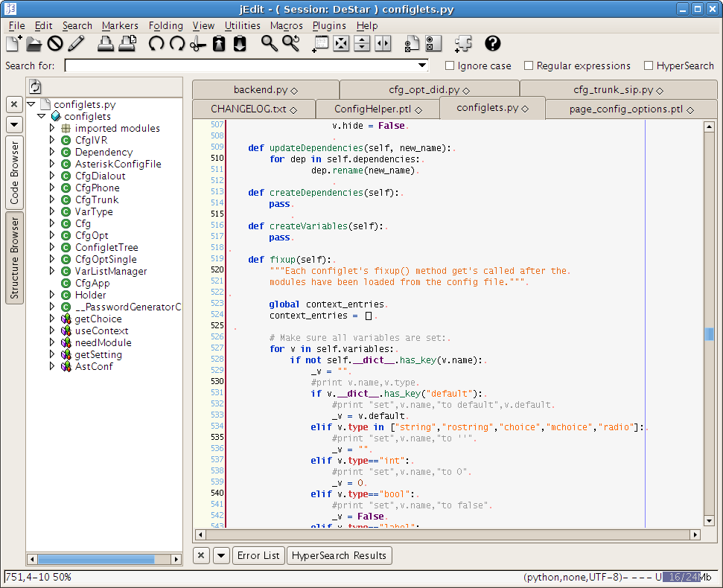The image size is (723, 588).
Task: Copy selection with clipboard up-arrow icon
Action: 219,44
